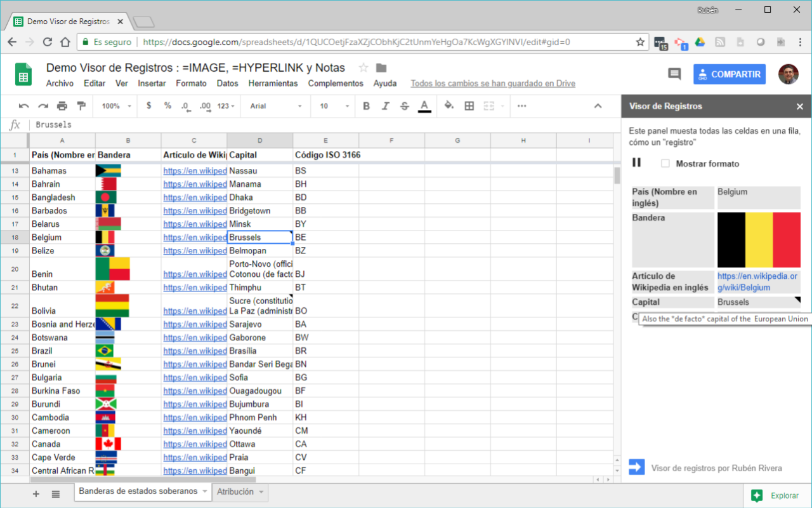812x508 pixels.
Task: Open the Archivo menu
Action: click(60, 83)
